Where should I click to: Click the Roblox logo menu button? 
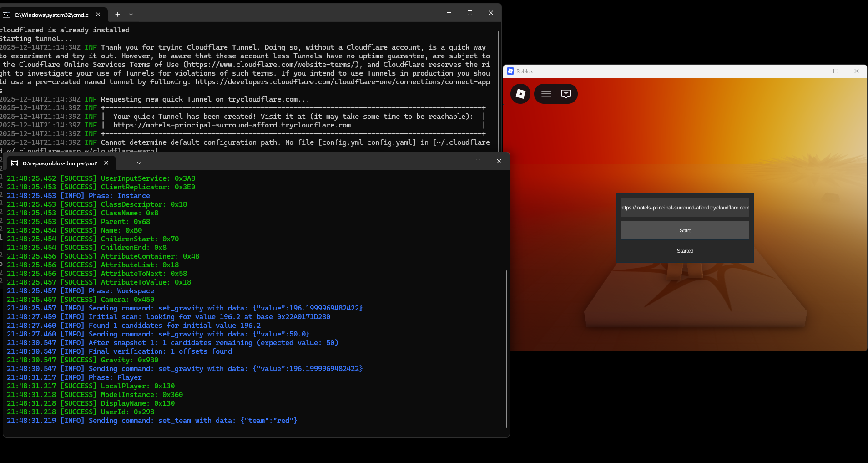(x=520, y=94)
